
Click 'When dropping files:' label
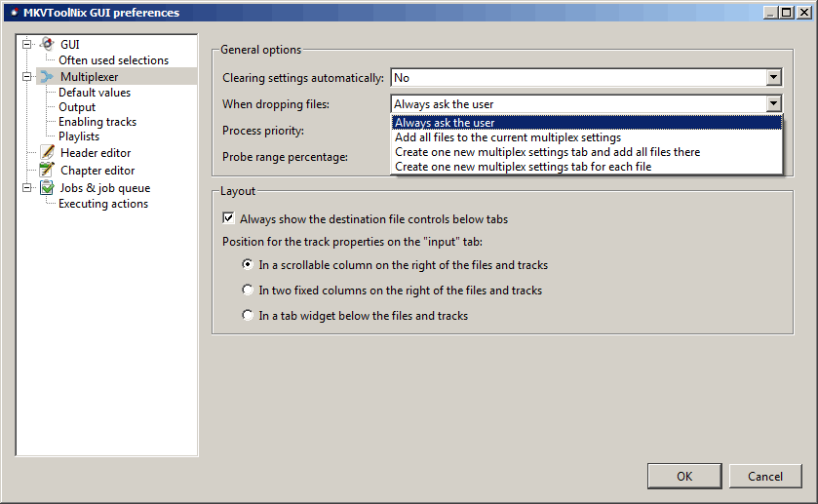pos(276,104)
